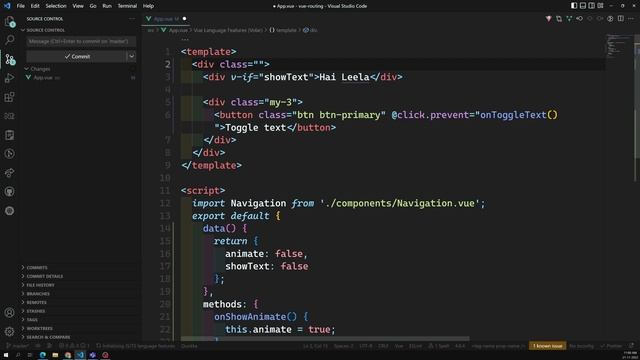
Task: Click the Windows taskbar search icon
Action: 18,355
